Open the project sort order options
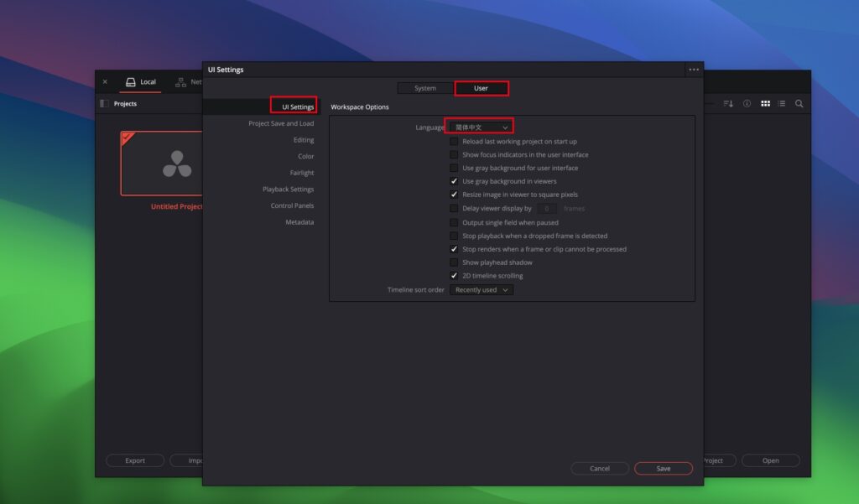 click(728, 103)
